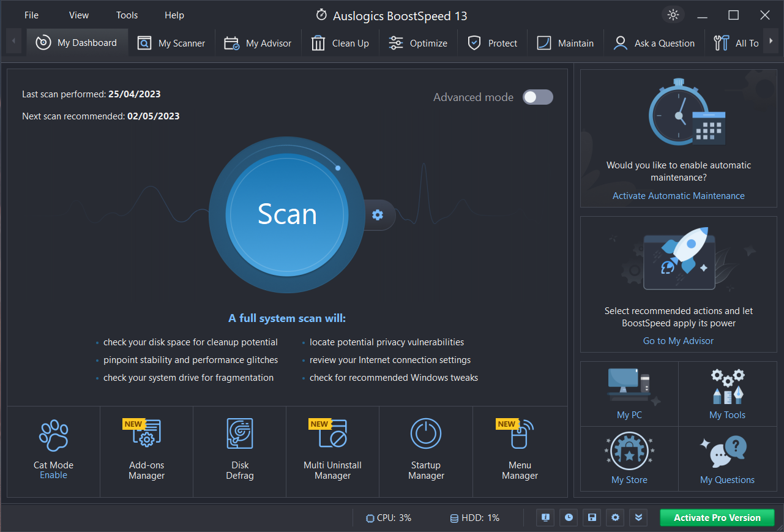Click 'locate potential privacy vulnerabilities' text
The width and height of the screenshot is (784, 532).
point(387,342)
